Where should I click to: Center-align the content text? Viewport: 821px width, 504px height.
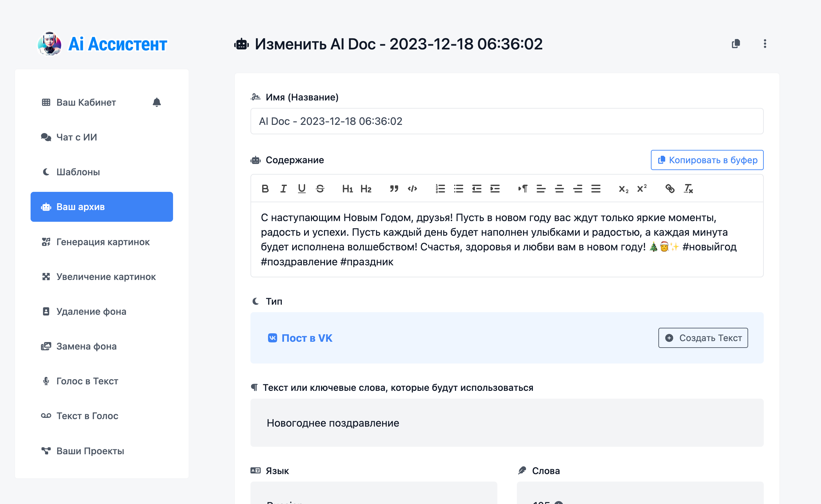coord(559,189)
